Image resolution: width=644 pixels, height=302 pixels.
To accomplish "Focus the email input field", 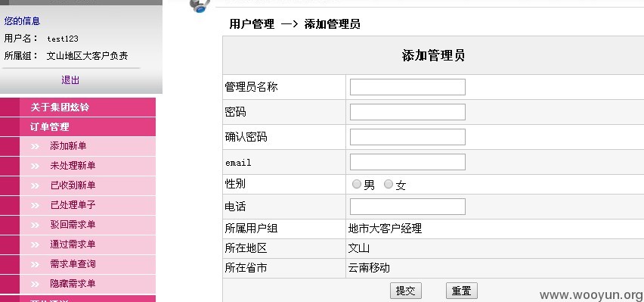I will tap(407, 162).
